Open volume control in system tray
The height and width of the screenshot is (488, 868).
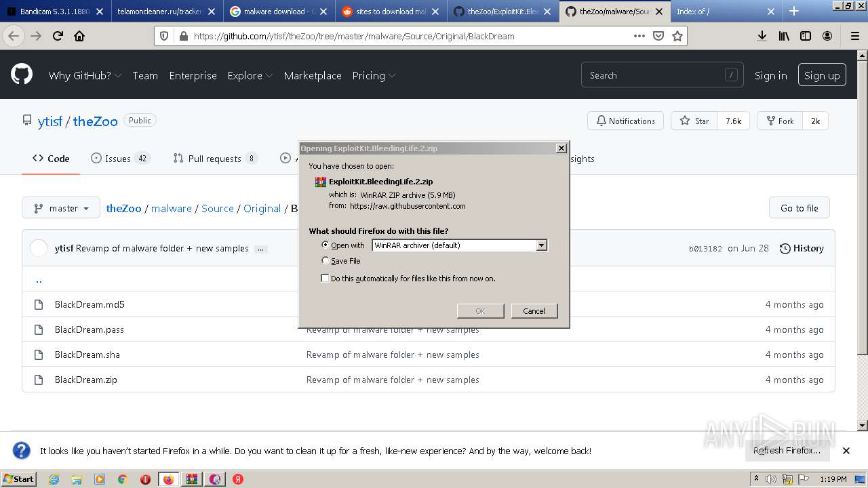[x=771, y=479]
